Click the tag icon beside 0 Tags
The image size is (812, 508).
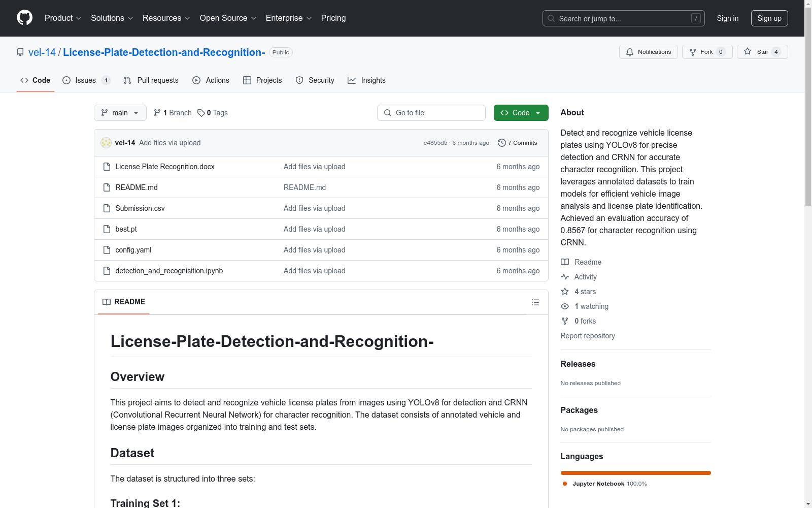point(201,113)
